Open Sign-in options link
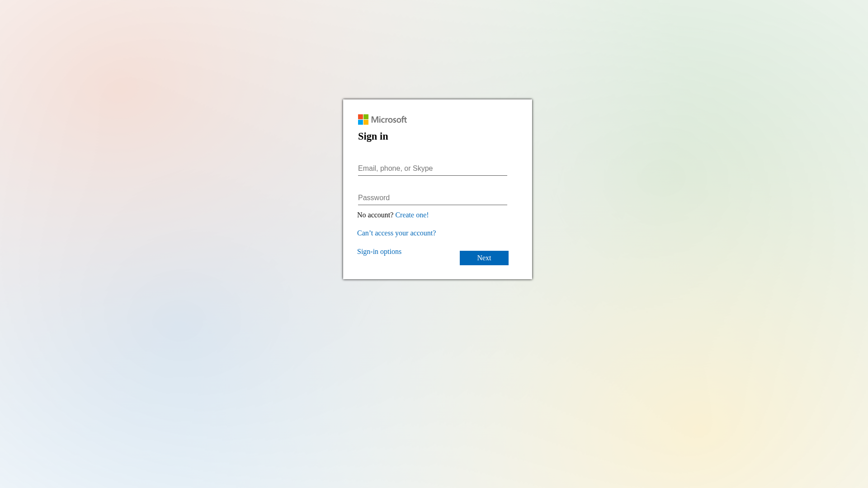Screen dimensions: 868x488 (379, 252)
